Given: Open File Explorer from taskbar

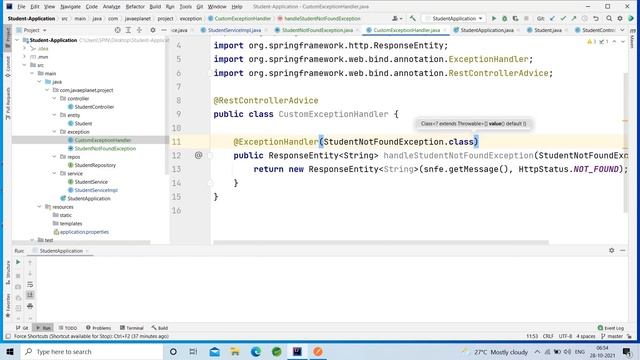Looking at the screenshot, I should (x=235, y=351).
